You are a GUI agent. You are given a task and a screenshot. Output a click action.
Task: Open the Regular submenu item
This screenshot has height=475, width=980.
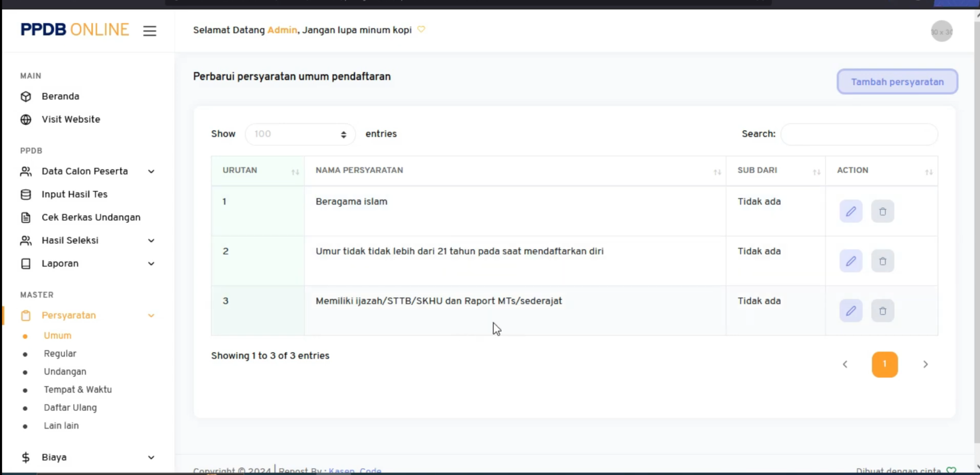click(60, 354)
